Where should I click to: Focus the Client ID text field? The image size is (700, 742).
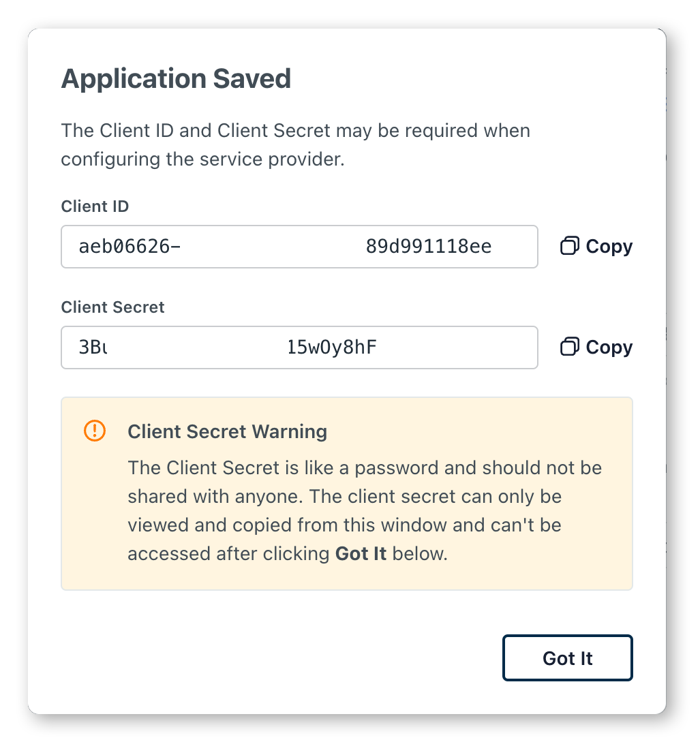pyautogui.click(x=299, y=247)
